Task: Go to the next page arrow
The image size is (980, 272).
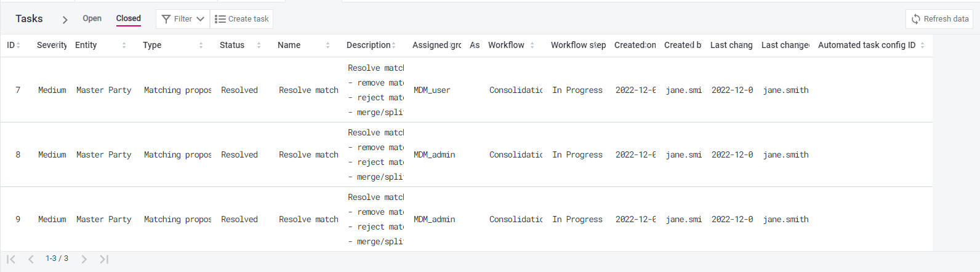Action: point(84,259)
